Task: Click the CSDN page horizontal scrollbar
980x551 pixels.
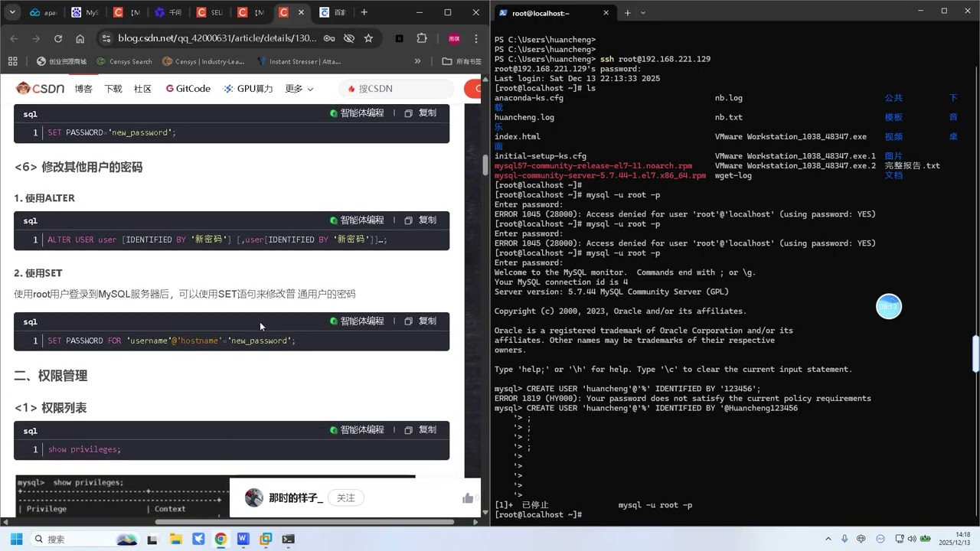Action: coord(305,522)
